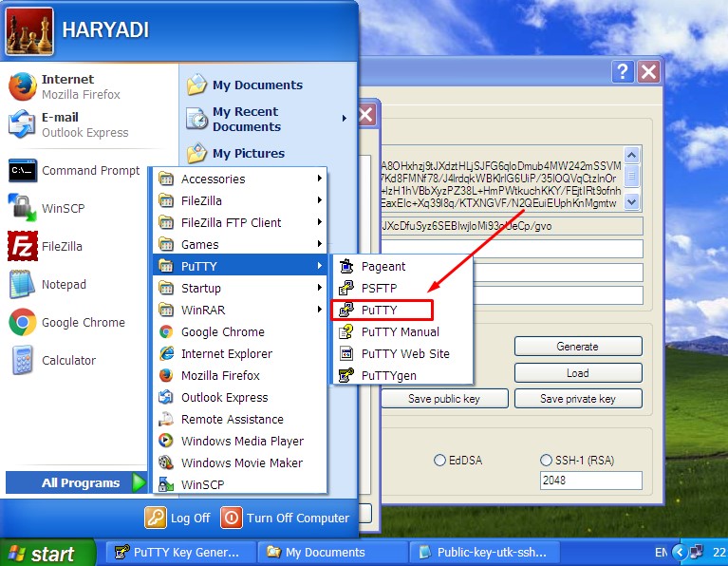Click the Save private key button
This screenshot has width=728, height=566.
(x=577, y=399)
